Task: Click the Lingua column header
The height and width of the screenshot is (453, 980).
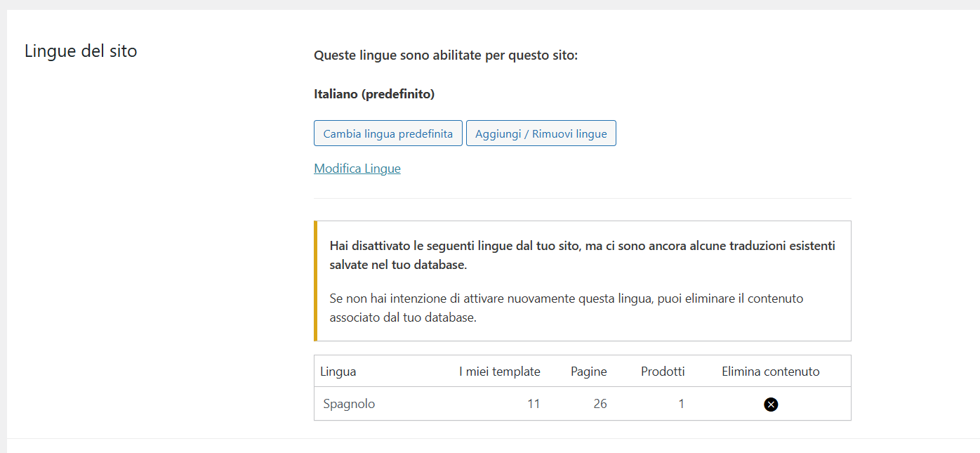Action: 338,372
